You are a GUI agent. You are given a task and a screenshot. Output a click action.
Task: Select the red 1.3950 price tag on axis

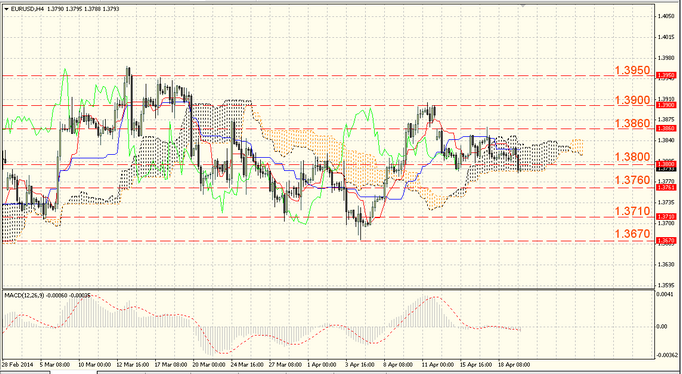click(666, 76)
